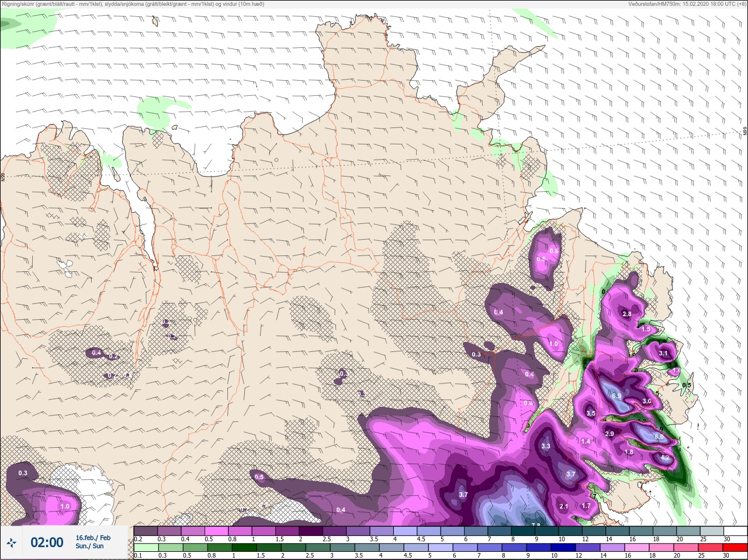Click the 2.9 precipitation value on the map

click(610, 434)
